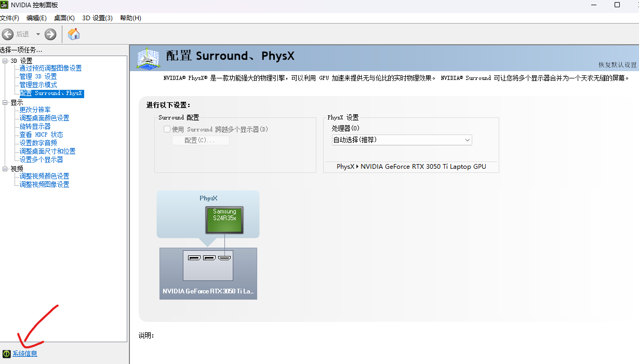Minimize the NVIDIA window

click(x=593, y=5)
